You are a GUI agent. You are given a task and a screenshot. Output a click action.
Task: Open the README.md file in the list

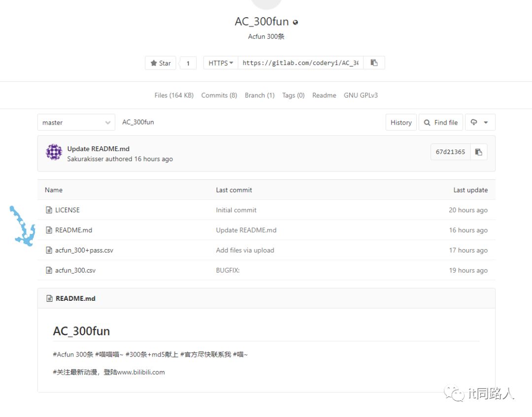pos(73,230)
